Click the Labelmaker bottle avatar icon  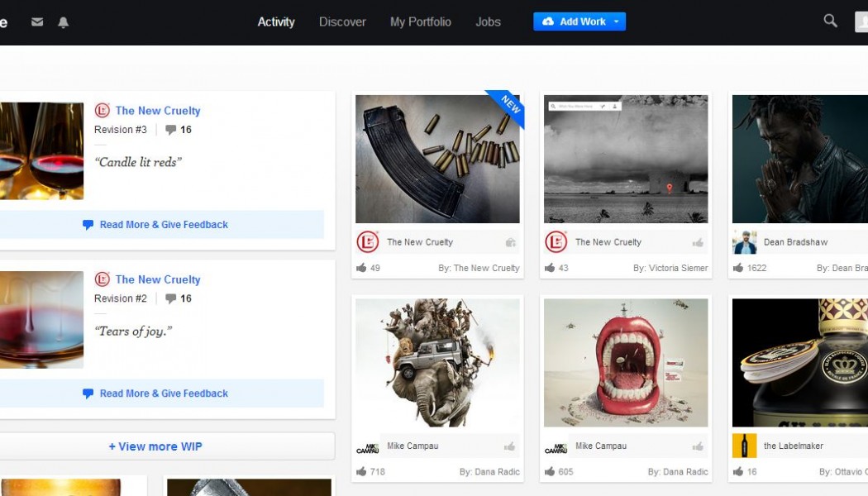744,446
